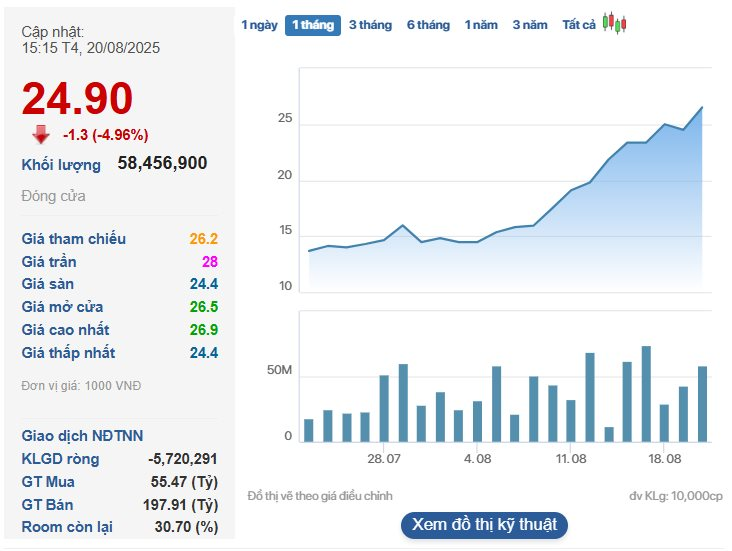Image resolution: width=732 pixels, height=551 pixels.
Task: Show the 6 tháng chart period
Action: (428, 25)
